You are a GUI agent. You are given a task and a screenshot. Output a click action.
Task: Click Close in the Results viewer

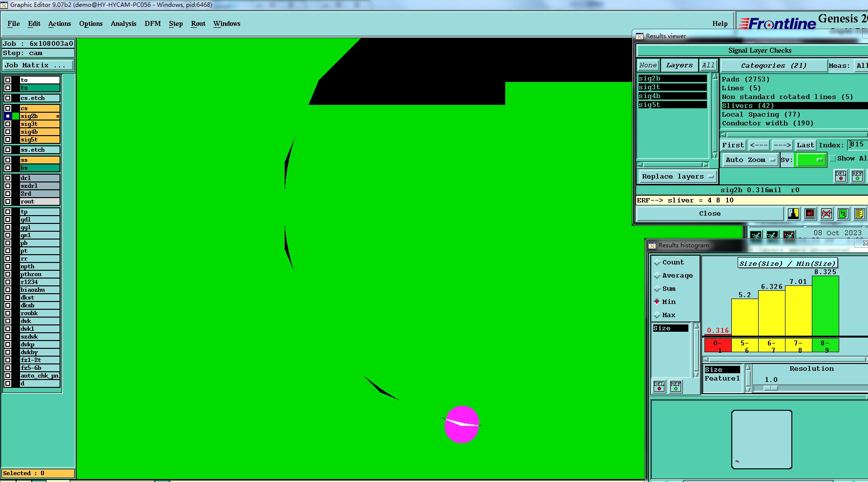[x=710, y=214]
